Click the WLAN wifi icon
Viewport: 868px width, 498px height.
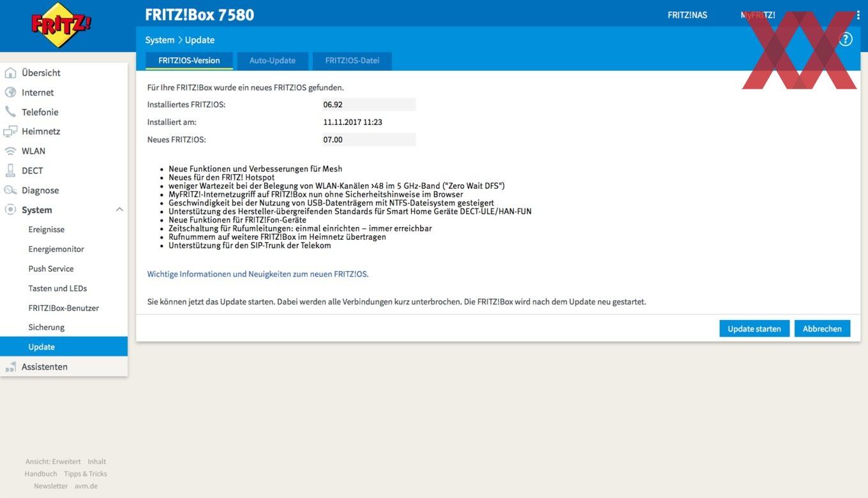point(10,151)
